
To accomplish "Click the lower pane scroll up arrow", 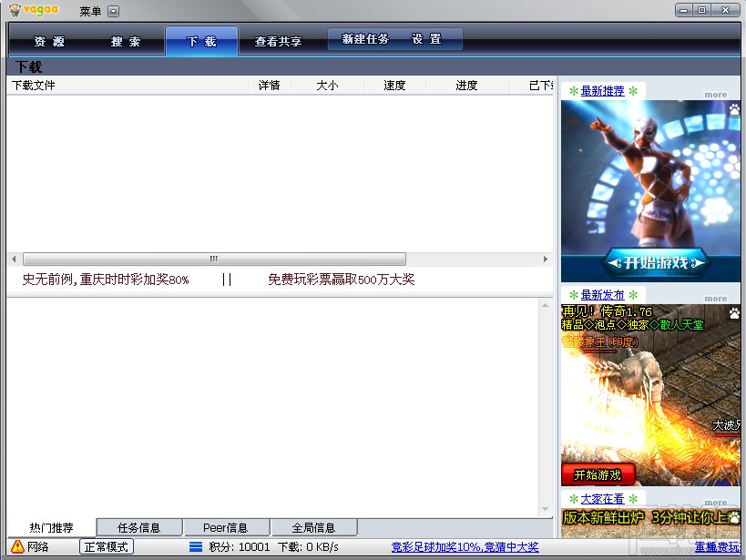I will click(x=546, y=305).
